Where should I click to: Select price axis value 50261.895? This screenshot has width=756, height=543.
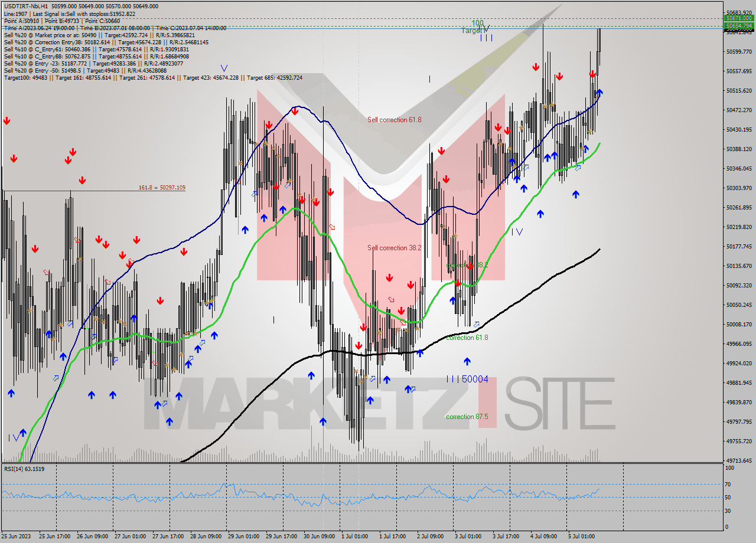[x=739, y=208]
